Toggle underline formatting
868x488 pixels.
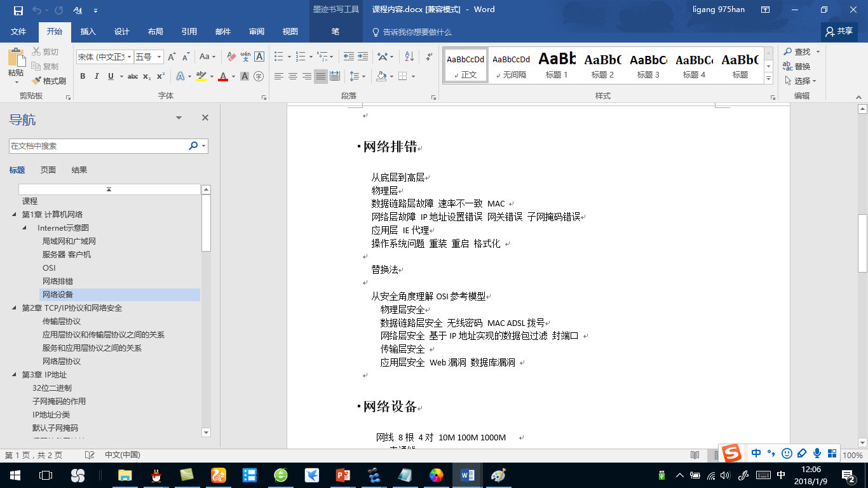pos(111,76)
